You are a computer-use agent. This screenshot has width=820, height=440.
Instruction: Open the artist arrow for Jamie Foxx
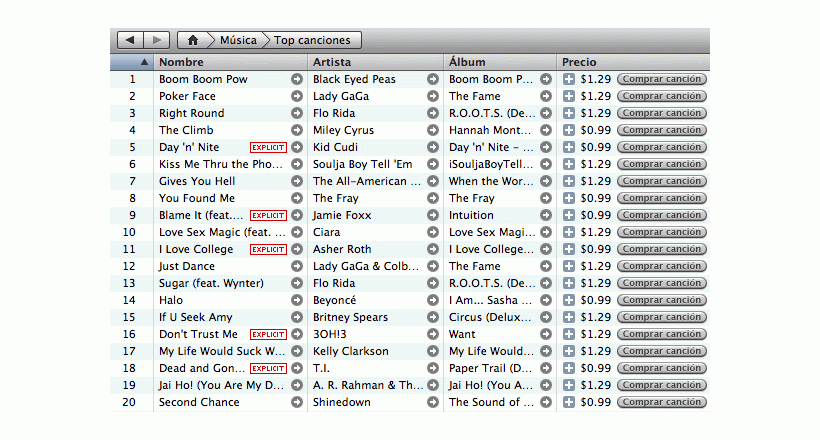coord(433,215)
